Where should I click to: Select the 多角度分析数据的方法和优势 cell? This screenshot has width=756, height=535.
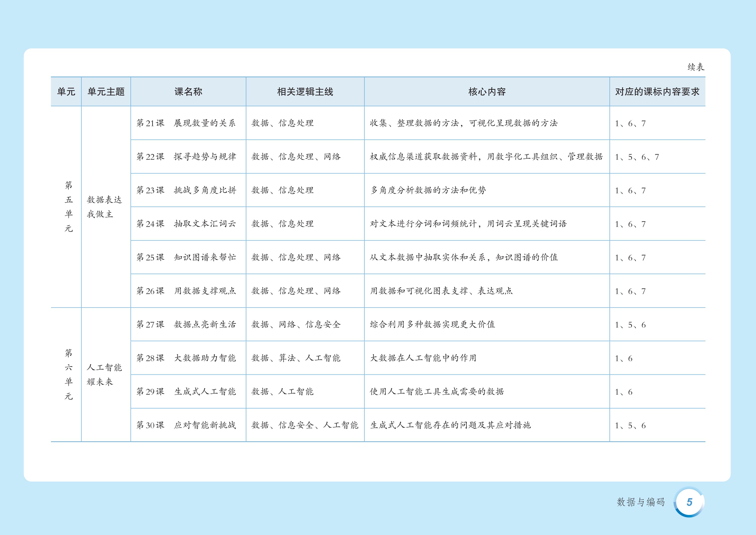tap(428, 190)
